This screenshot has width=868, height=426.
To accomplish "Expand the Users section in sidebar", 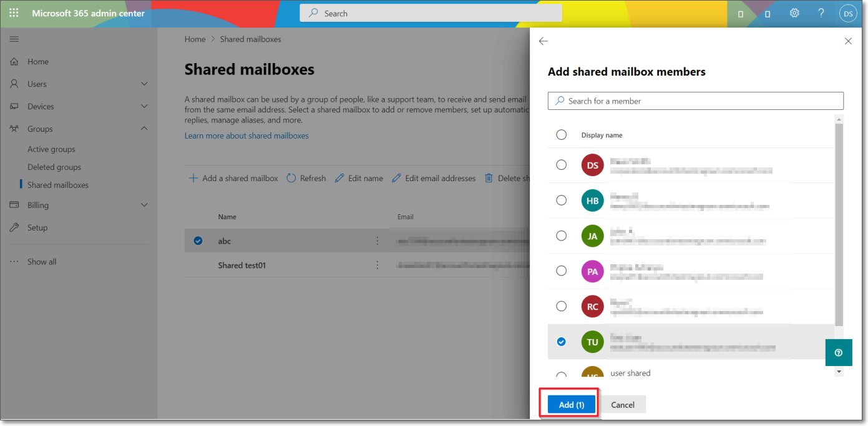I will coord(145,84).
